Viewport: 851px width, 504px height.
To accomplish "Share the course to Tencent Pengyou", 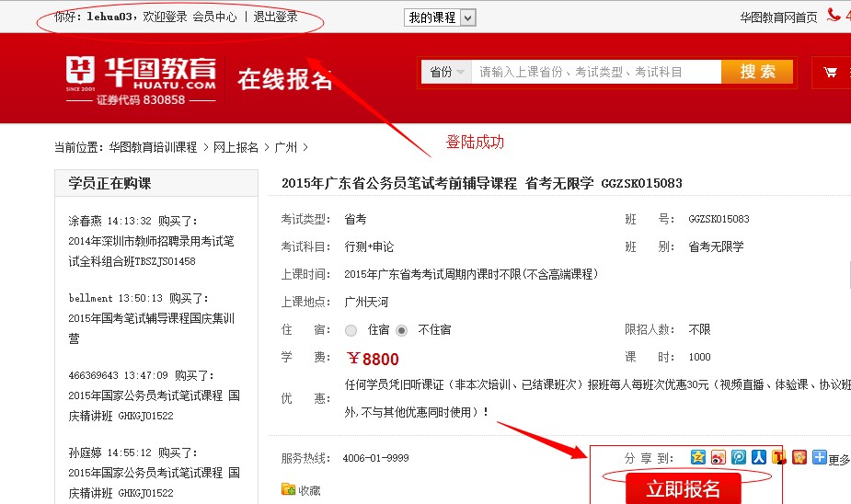I will tap(738, 457).
